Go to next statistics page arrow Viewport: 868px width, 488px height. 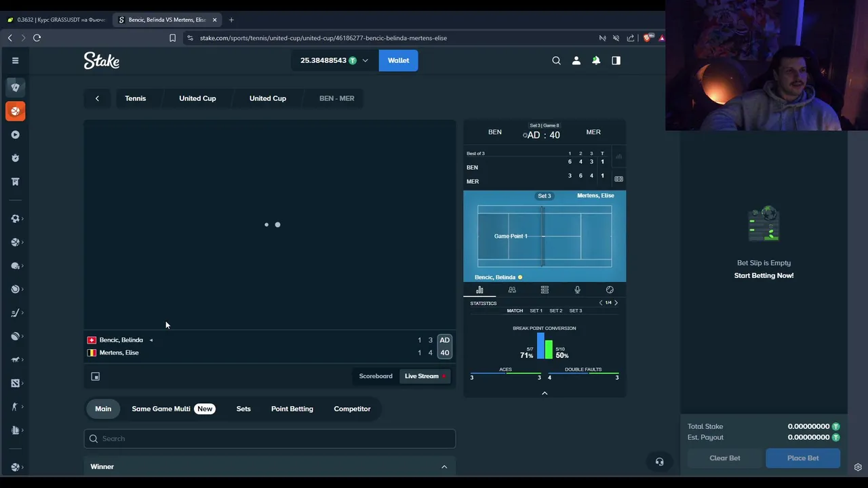(616, 303)
